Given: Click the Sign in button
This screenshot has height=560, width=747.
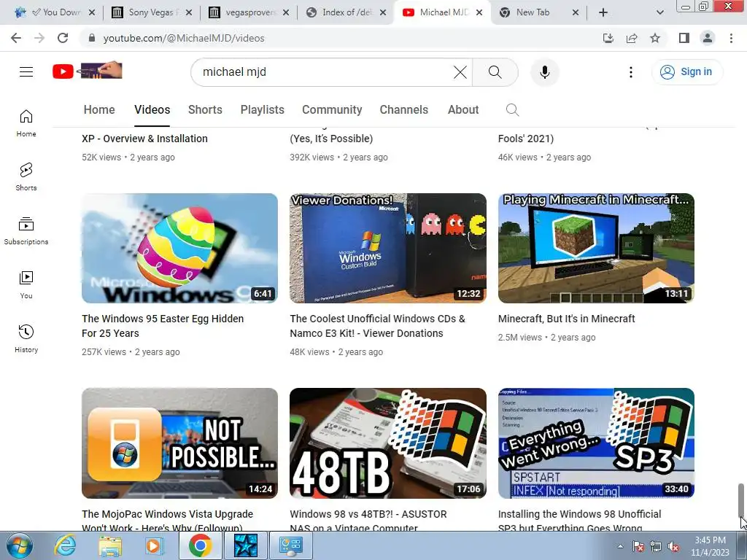Looking at the screenshot, I should click(x=686, y=72).
